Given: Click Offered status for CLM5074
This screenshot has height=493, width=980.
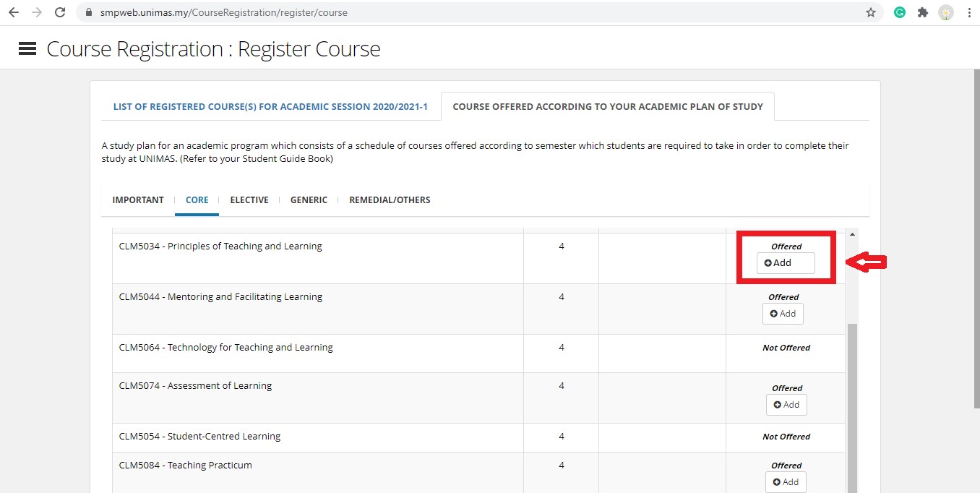Looking at the screenshot, I should [787, 388].
